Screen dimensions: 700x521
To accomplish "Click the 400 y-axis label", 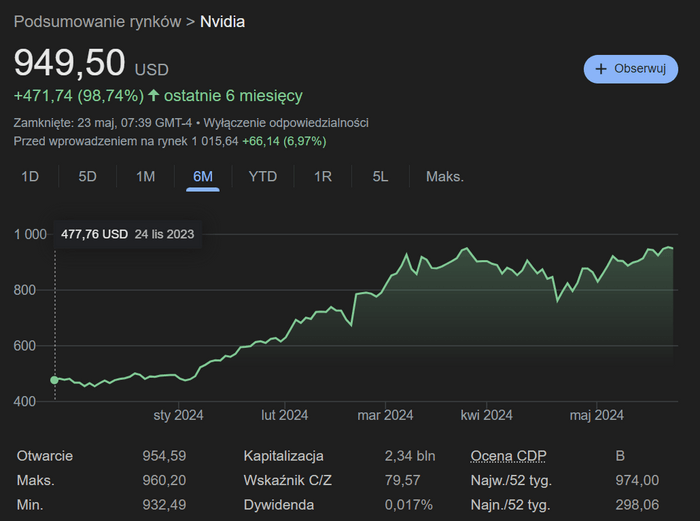I will tap(25, 401).
